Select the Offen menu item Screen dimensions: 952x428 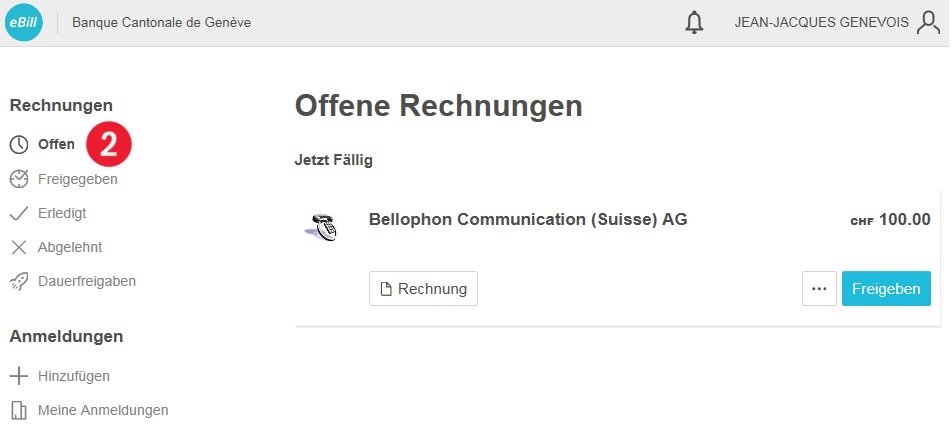point(56,144)
